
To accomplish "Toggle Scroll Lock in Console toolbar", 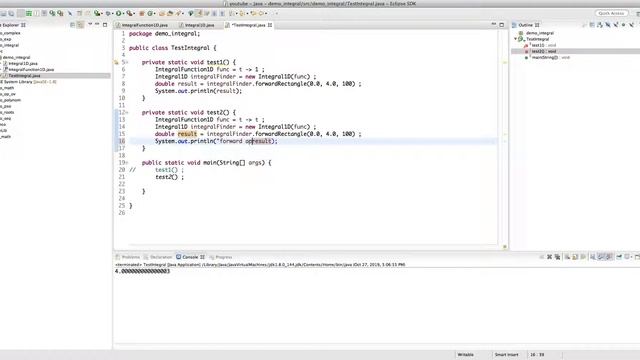I will click(576, 257).
